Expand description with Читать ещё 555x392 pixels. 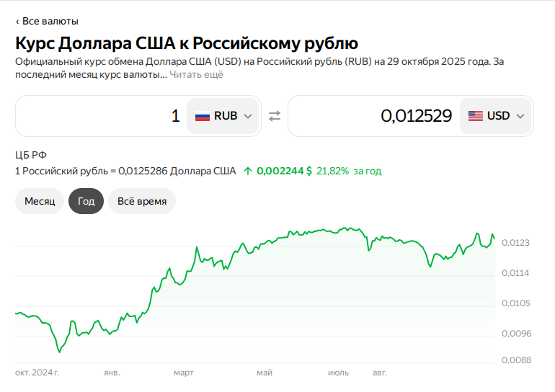196,74
